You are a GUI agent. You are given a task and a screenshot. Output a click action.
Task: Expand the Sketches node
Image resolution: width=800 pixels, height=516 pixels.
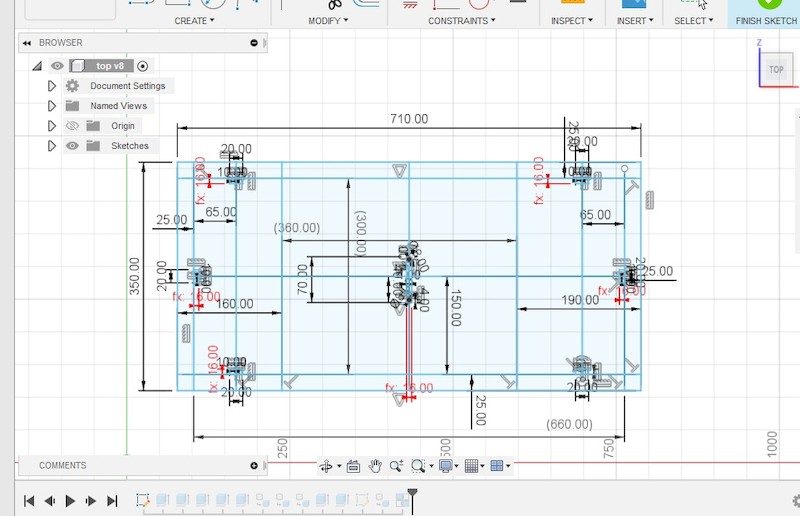coord(52,145)
